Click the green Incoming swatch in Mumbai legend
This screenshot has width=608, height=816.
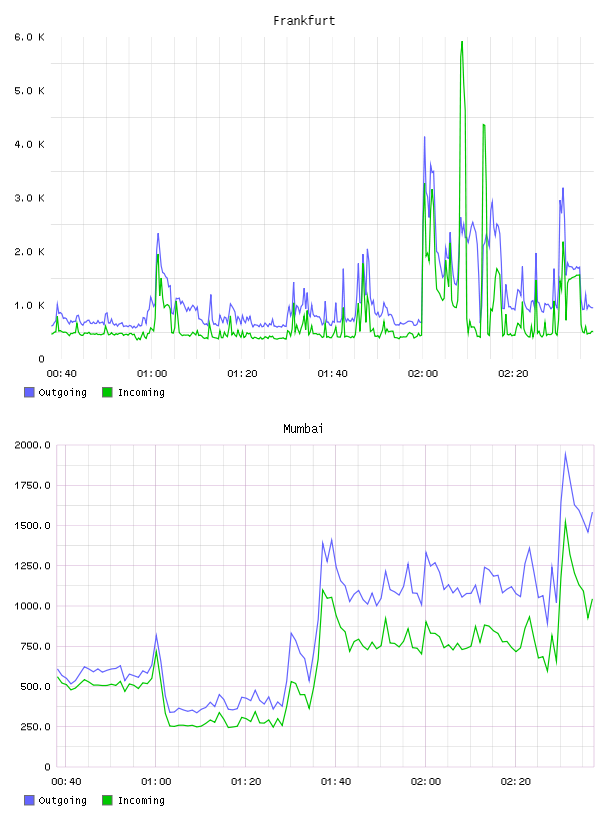(x=107, y=800)
